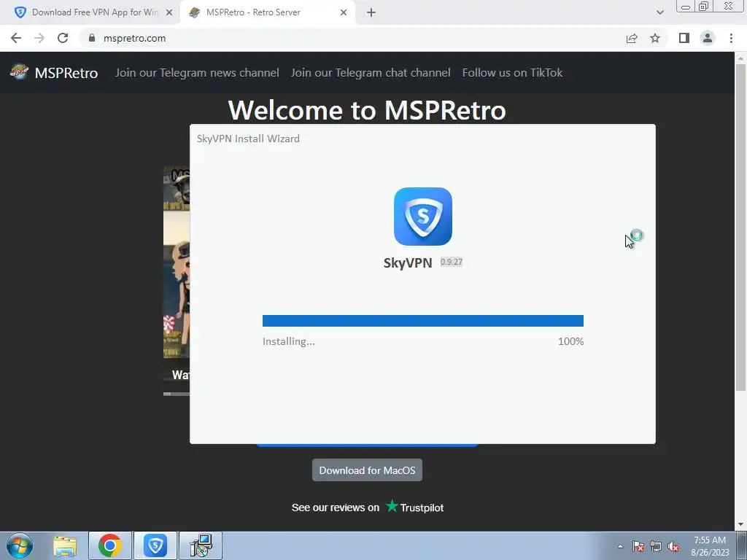Click the Download for MacOS button
747x560 pixels.
point(368,470)
